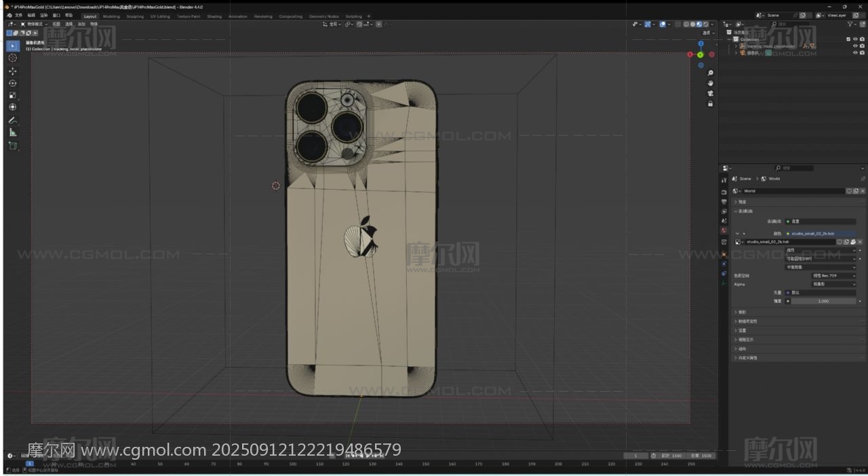Switch to the Modeling workspace tab

click(x=111, y=16)
